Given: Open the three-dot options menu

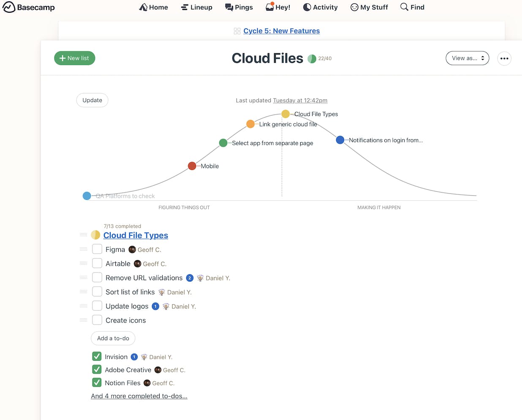Looking at the screenshot, I should pyautogui.click(x=504, y=58).
